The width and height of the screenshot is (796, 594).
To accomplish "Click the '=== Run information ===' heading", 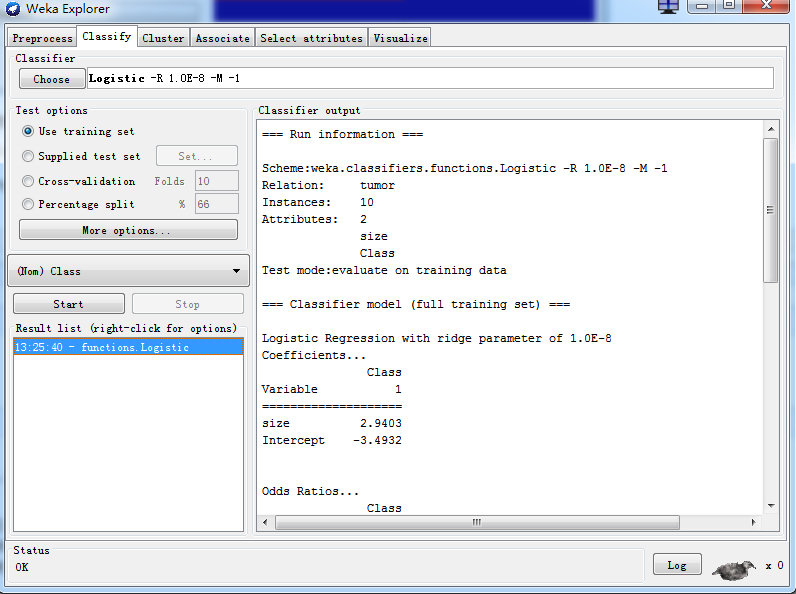I will (342, 134).
